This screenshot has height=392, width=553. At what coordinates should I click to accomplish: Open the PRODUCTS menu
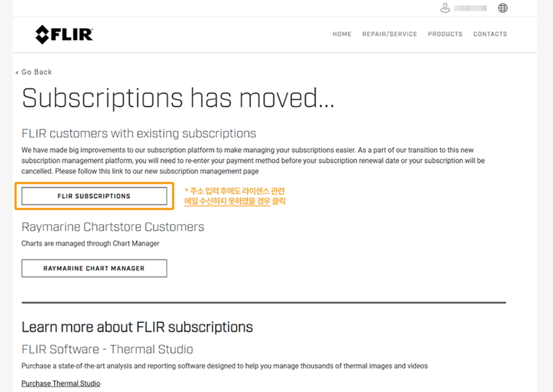(445, 34)
